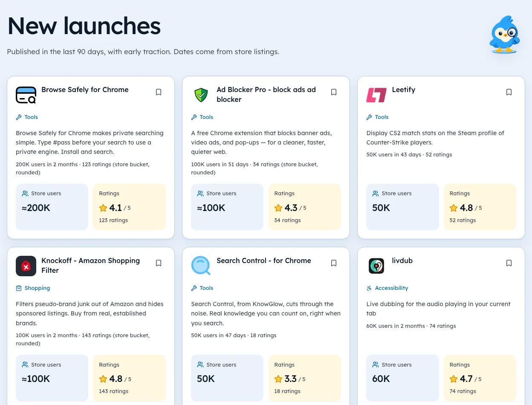Click the "Display CS2 match stats" description
Image resolution: width=532 pixels, height=405 pixels.
click(x=435, y=138)
